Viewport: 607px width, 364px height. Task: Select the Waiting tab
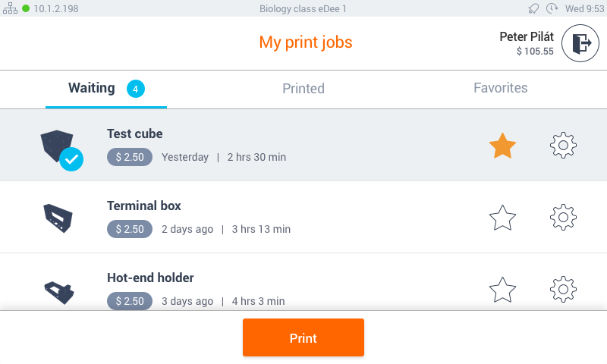[x=92, y=88]
